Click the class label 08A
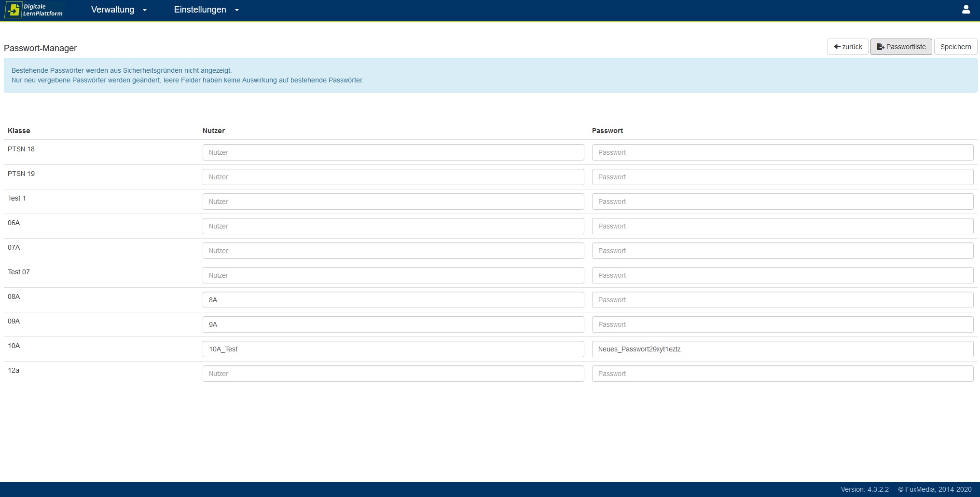 [x=14, y=296]
